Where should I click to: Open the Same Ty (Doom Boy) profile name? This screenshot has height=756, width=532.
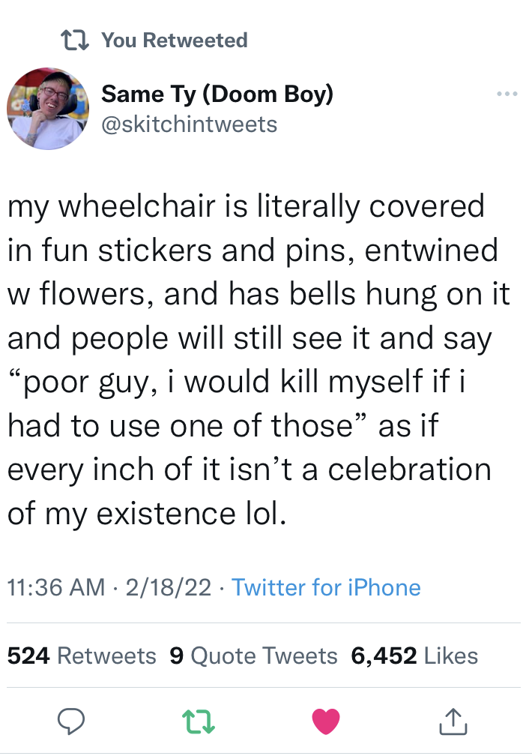217,94
